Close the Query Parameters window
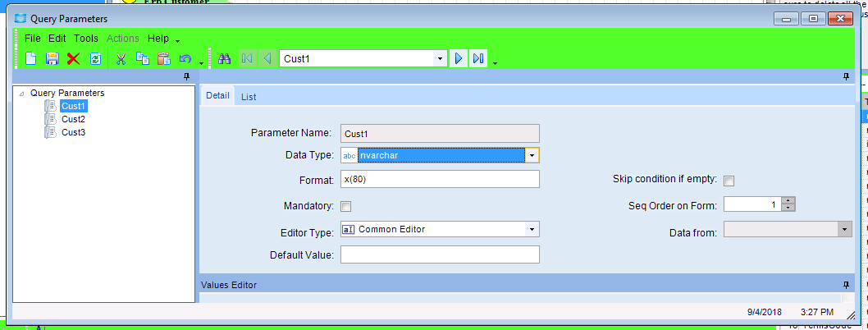868x330 pixels. click(x=840, y=18)
